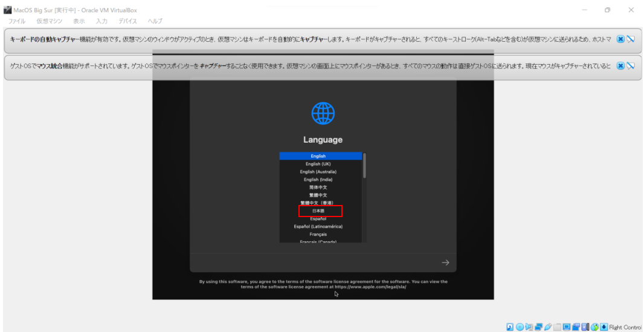The height and width of the screenshot is (332, 644).
Task: Open the 表示 menu
Action: point(79,21)
